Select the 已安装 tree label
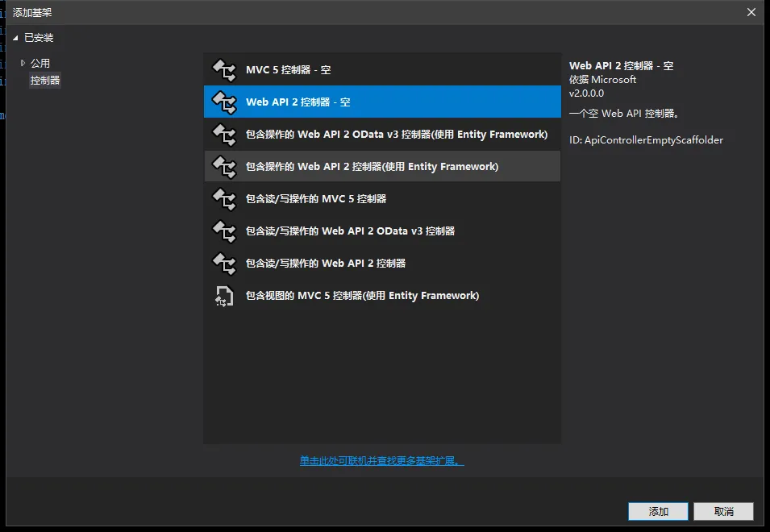770x532 pixels. pyautogui.click(x=39, y=38)
